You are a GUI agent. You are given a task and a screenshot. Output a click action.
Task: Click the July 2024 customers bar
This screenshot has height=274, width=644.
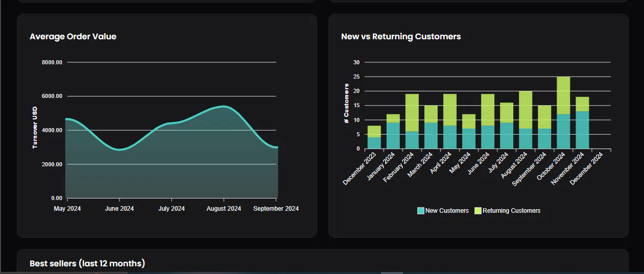507,126
